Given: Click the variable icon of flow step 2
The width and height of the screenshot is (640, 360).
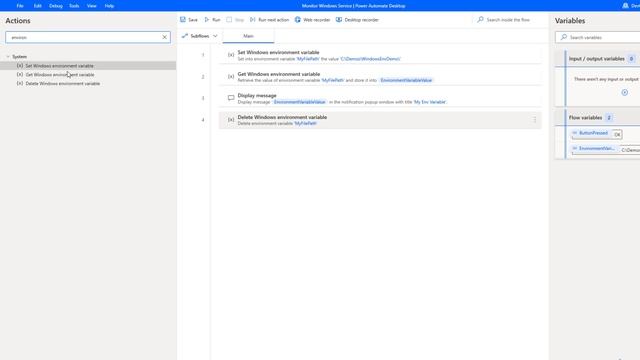Looking at the screenshot, I should (231, 76).
